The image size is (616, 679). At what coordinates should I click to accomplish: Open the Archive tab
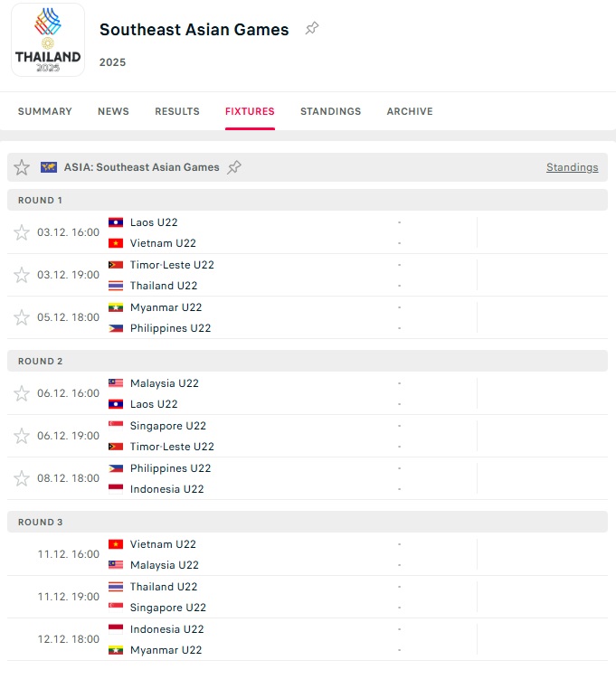pyautogui.click(x=410, y=111)
